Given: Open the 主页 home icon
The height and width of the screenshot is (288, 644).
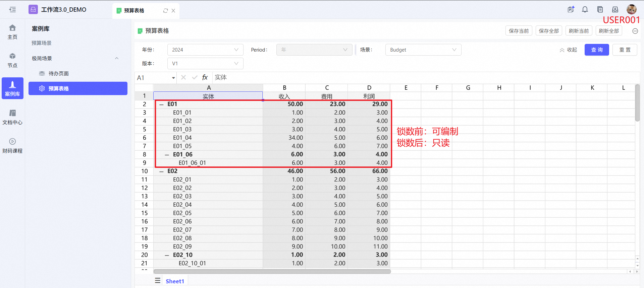Looking at the screenshot, I should pos(12,32).
